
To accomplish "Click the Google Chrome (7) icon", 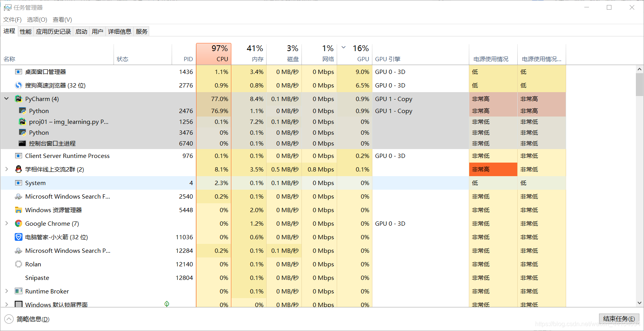I will [x=18, y=223].
